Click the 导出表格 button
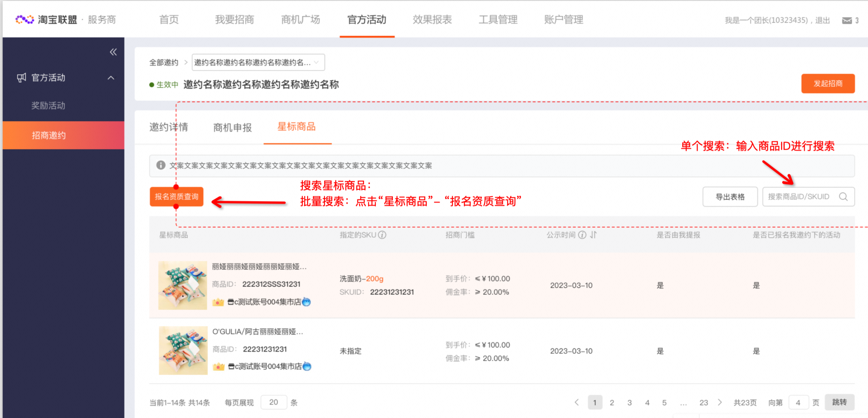Viewport: 868px width, 418px height. (x=730, y=197)
